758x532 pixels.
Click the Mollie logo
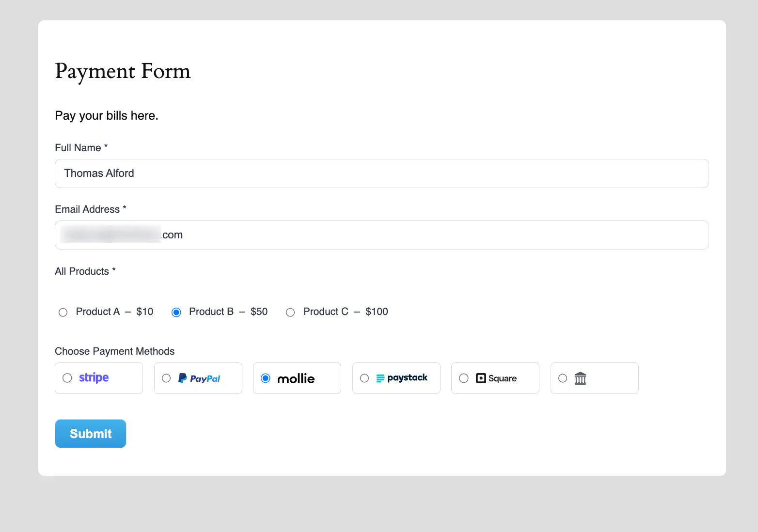point(296,378)
